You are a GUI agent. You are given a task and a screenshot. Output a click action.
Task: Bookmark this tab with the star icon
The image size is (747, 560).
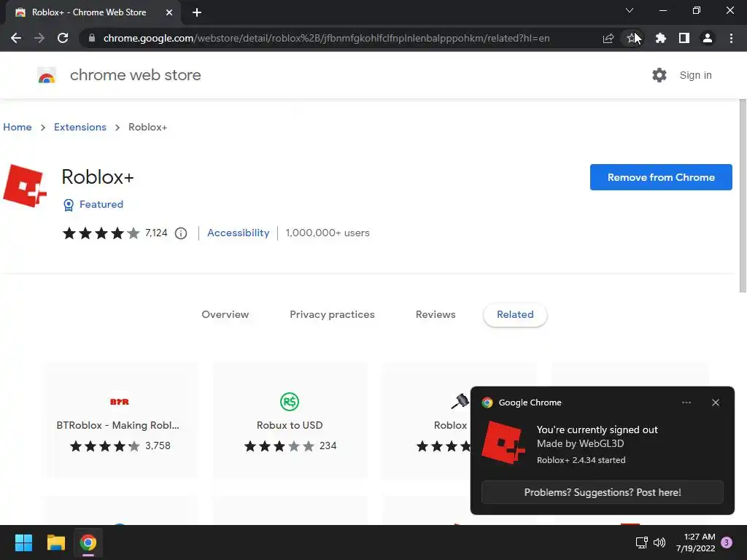tap(631, 38)
